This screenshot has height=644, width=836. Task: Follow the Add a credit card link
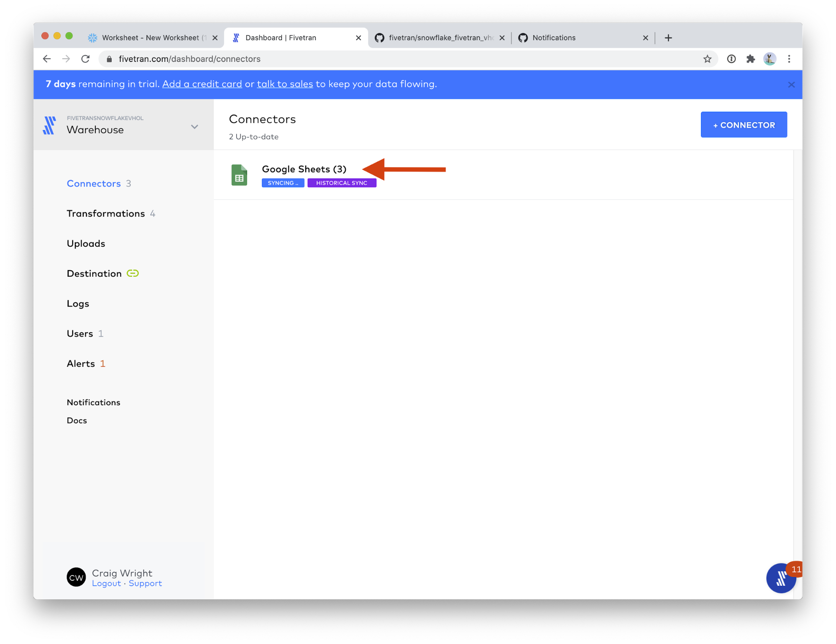[x=202, y=84]
